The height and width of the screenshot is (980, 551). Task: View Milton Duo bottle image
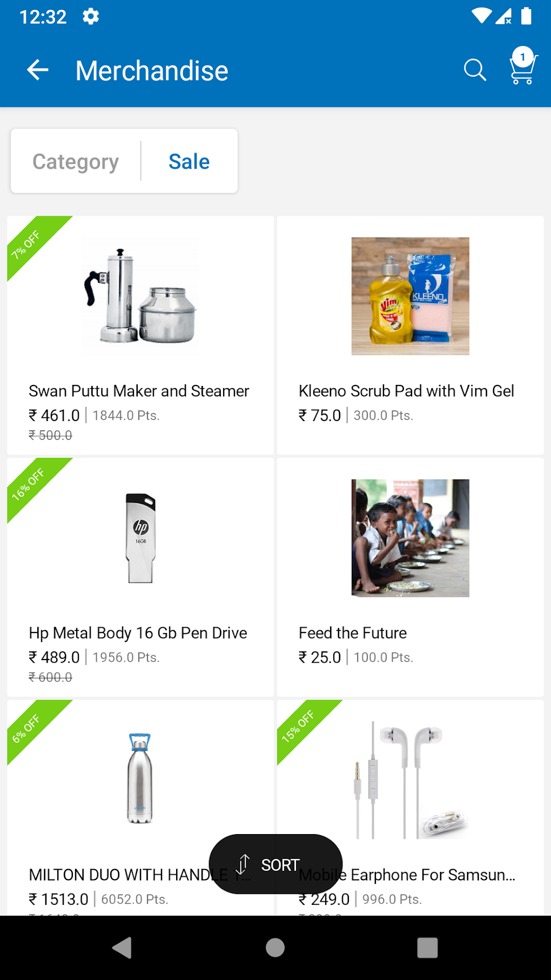coord(140,778)
